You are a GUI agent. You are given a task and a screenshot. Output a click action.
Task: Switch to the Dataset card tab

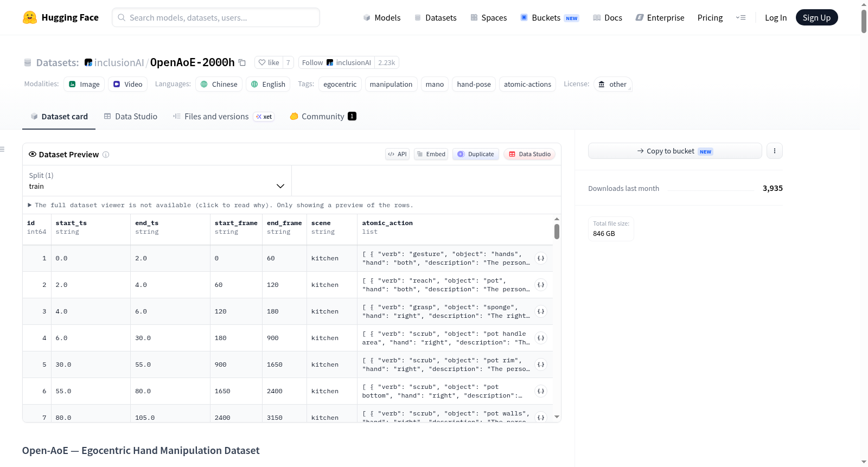pos(59,117)
